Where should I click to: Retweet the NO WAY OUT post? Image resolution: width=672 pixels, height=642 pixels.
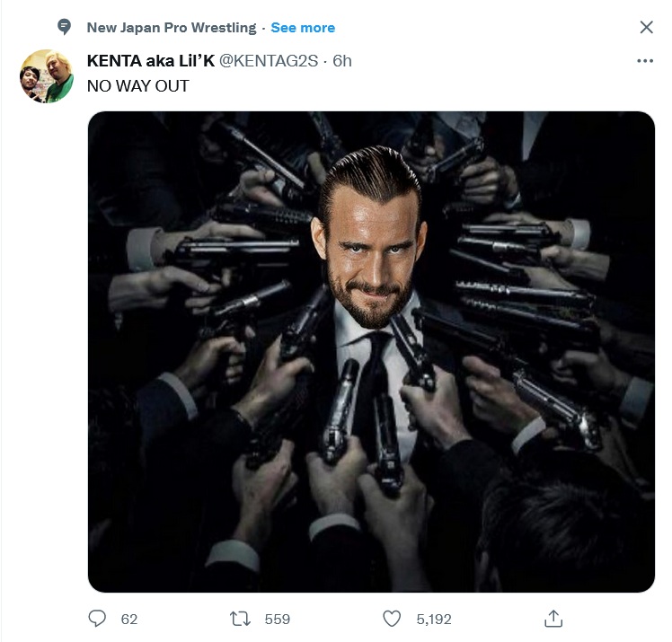click(240, 619)
